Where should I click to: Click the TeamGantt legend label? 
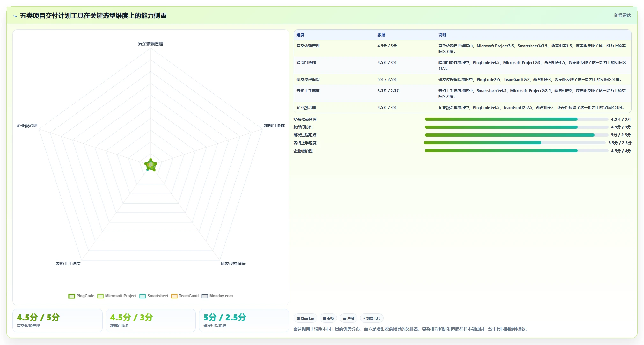[189, 296]
